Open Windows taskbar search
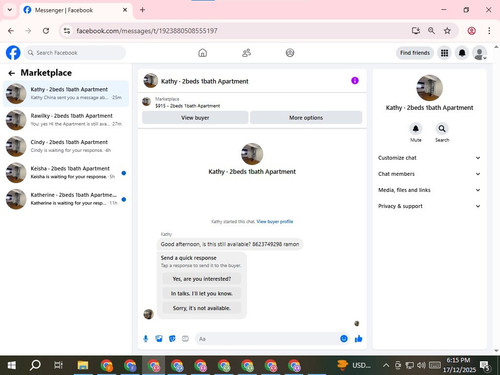 click(35, 365)
